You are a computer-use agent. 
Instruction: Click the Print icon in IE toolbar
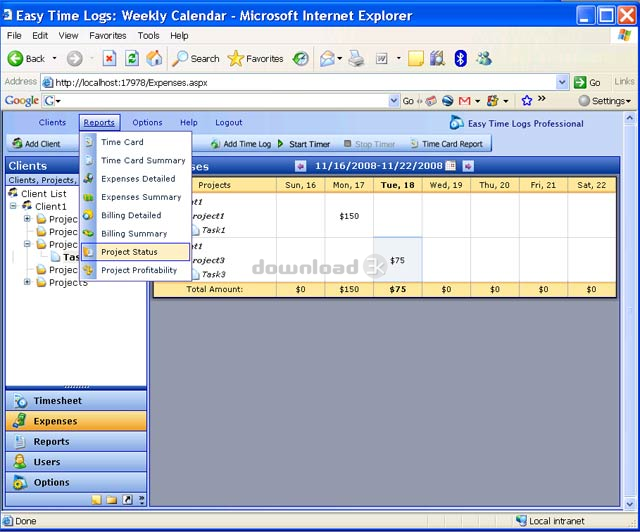point(356,59)
